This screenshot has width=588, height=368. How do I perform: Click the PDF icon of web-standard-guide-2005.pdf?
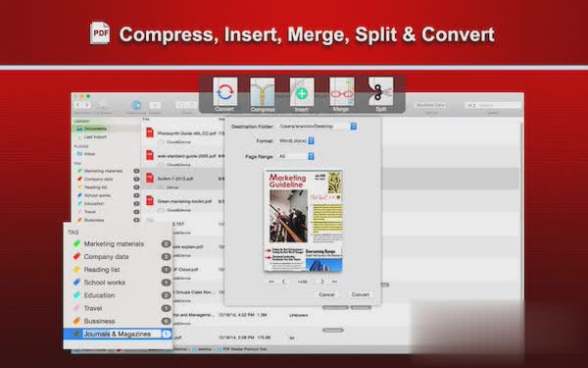coord(150,155)
